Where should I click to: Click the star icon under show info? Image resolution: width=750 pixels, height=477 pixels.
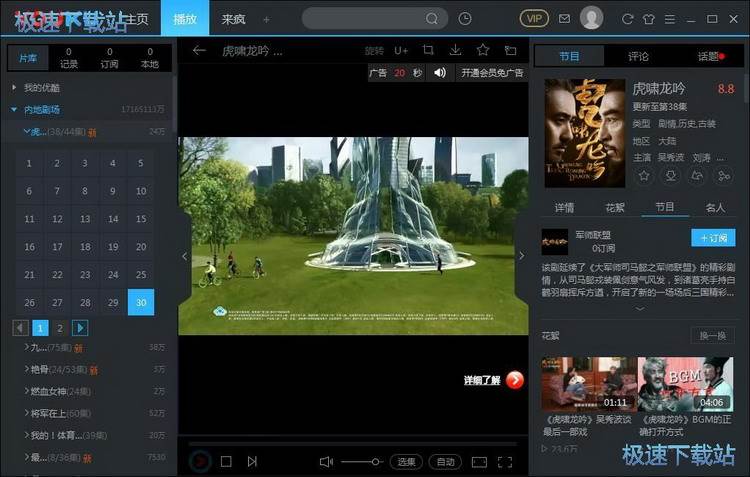tap(644, 176)
